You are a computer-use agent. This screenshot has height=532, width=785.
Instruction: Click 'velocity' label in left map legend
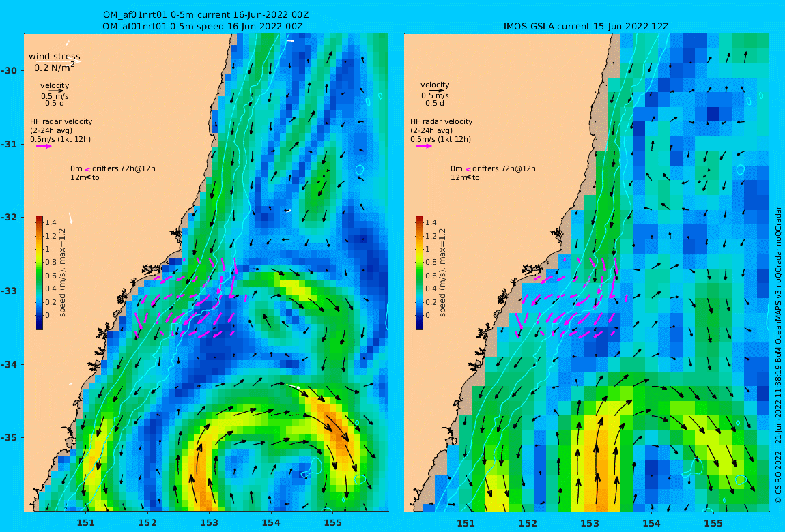(55, 85)
